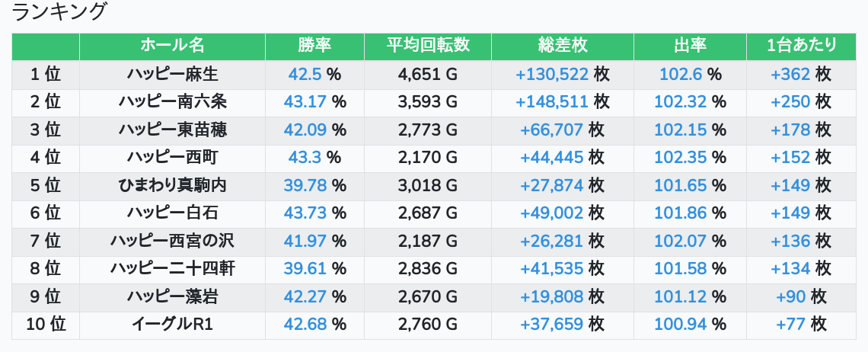
Task: Click the hall name ハッピー南六条
Action: pyautogui.click(x=172, y=101)
